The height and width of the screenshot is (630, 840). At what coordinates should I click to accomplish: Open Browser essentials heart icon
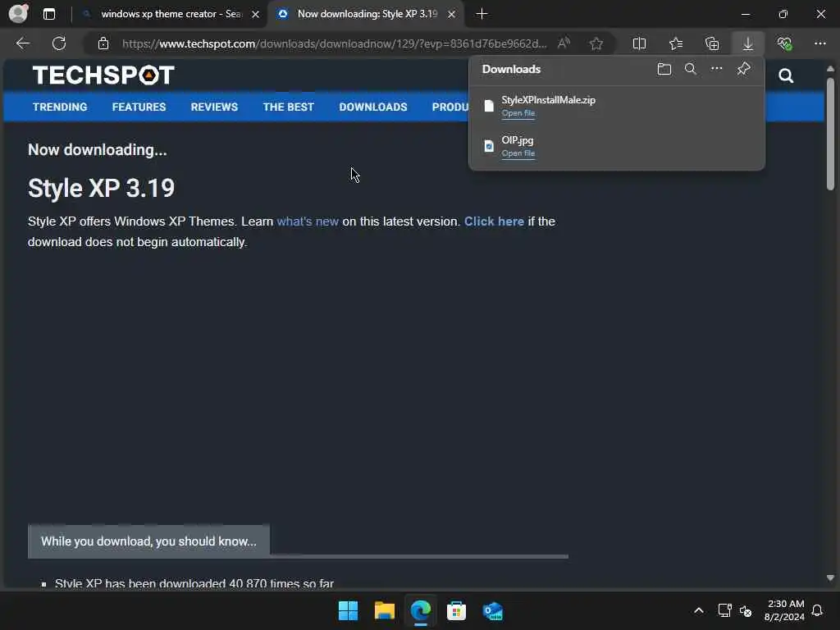point(784,43)
